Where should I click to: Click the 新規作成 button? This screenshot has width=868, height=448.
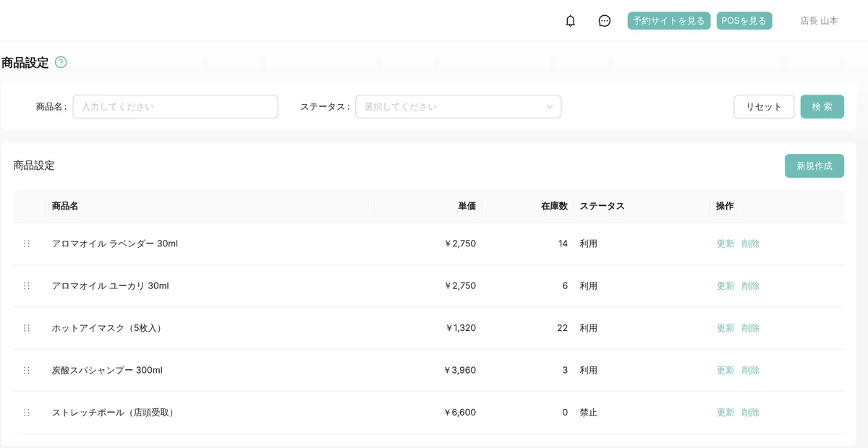point(814,165)
